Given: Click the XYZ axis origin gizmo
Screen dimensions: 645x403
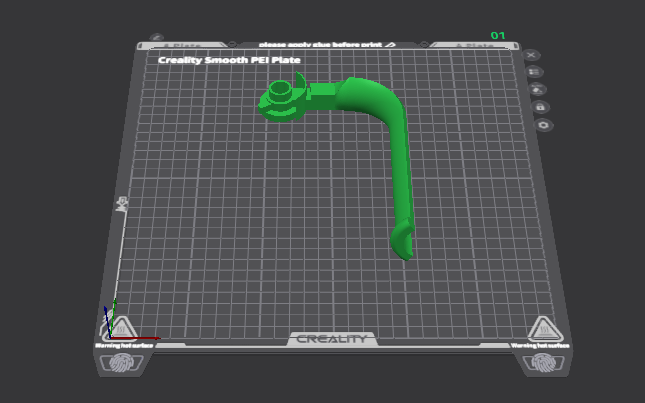Looking at the screenshot, I should tap(110, 337).
